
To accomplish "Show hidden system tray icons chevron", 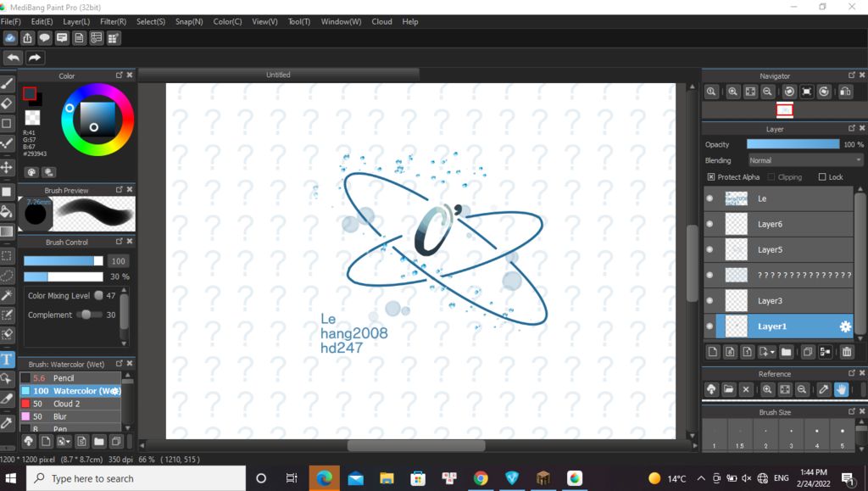I will [x=701, y=478].
